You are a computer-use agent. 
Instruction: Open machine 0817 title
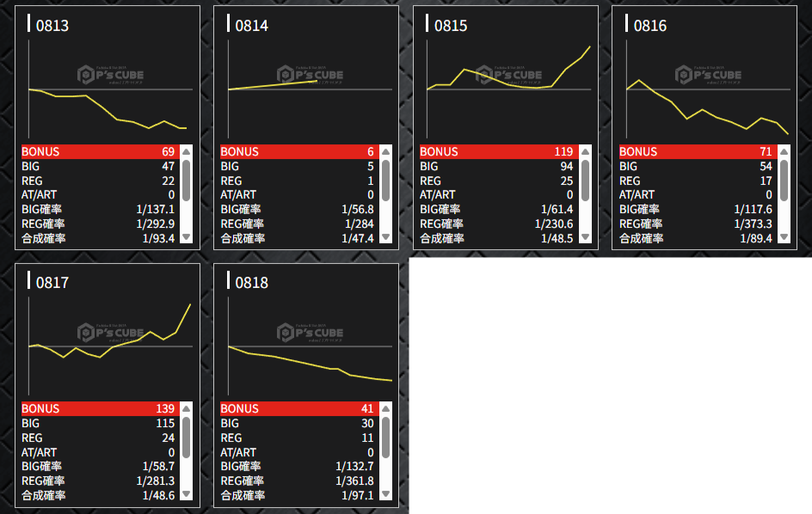click(52, 283)
